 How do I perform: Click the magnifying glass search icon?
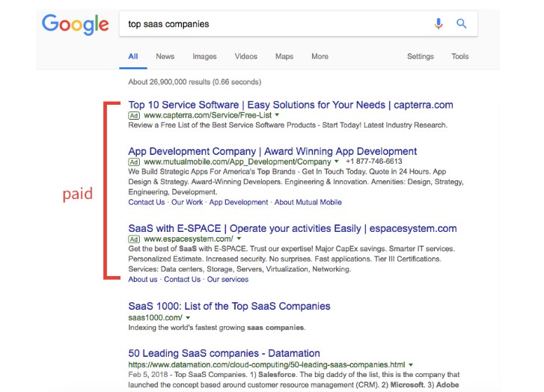tap(462, 24)
